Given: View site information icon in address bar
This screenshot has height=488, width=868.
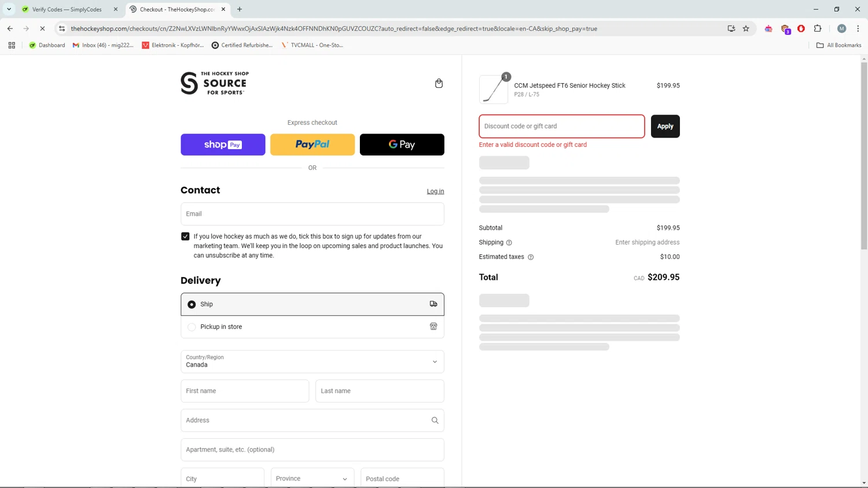Looking at the screenshot, I should click(62, 28).
